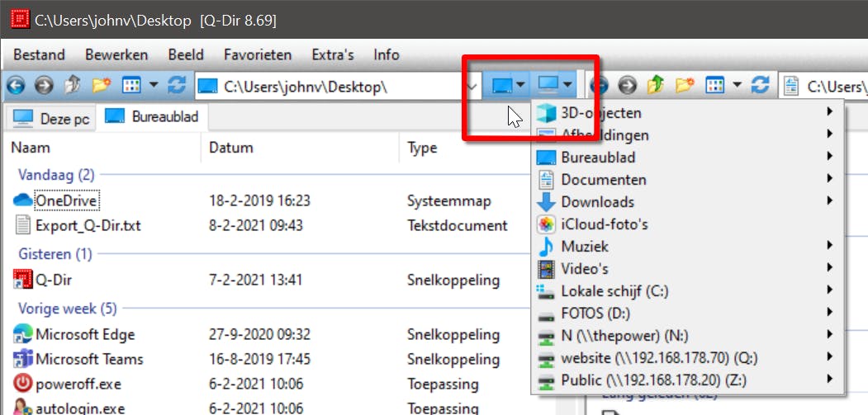
Task: Click the document icon in right pane address bar
Action: [x=792, y=87]
